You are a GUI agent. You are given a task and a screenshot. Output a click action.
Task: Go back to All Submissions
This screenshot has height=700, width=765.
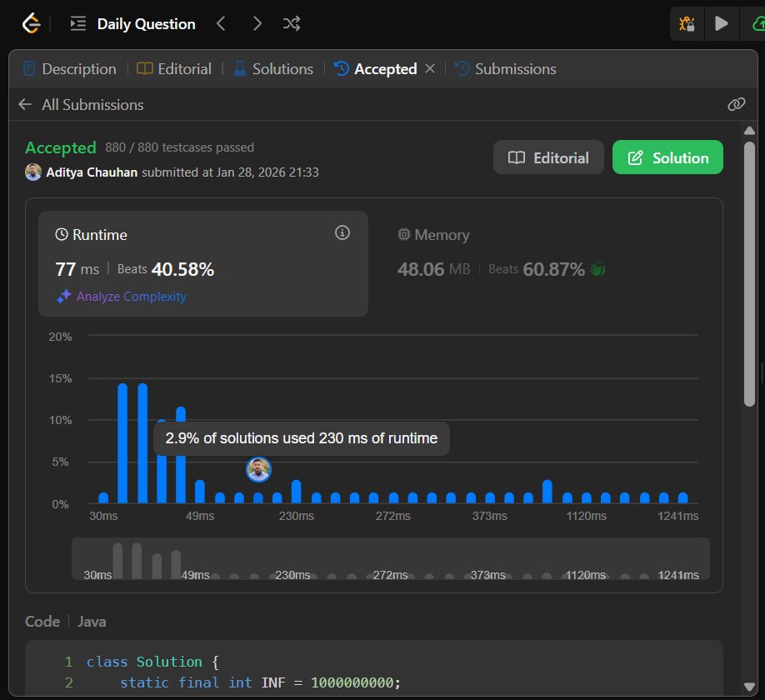point(81,104)
